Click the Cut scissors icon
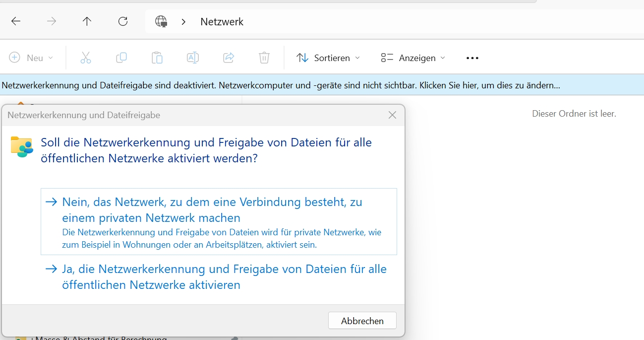Image resolution: width=644 pixels, height=340 pixels. [x=86, y=58]
